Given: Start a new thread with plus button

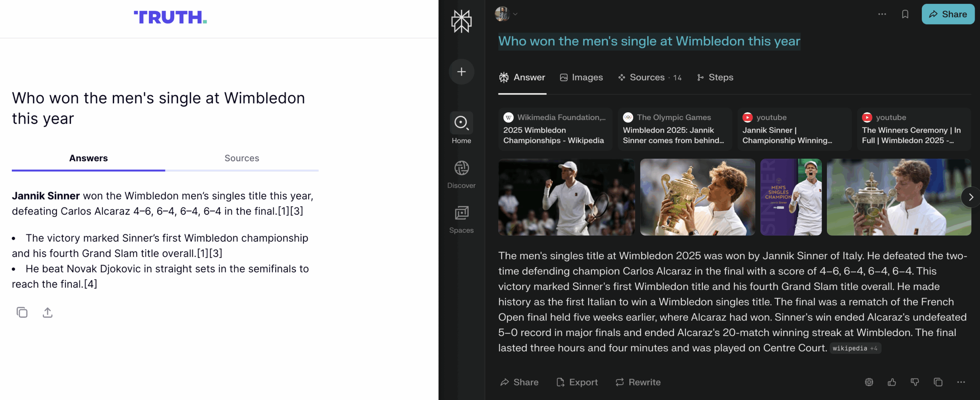Looking at the screenshot, I should click(461, 72).
